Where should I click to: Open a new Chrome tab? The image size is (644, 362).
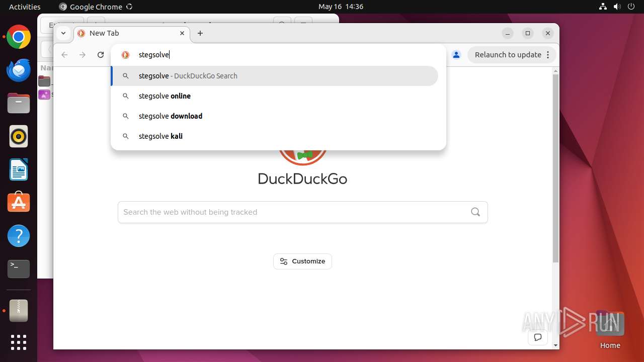(x=200, y=33)
